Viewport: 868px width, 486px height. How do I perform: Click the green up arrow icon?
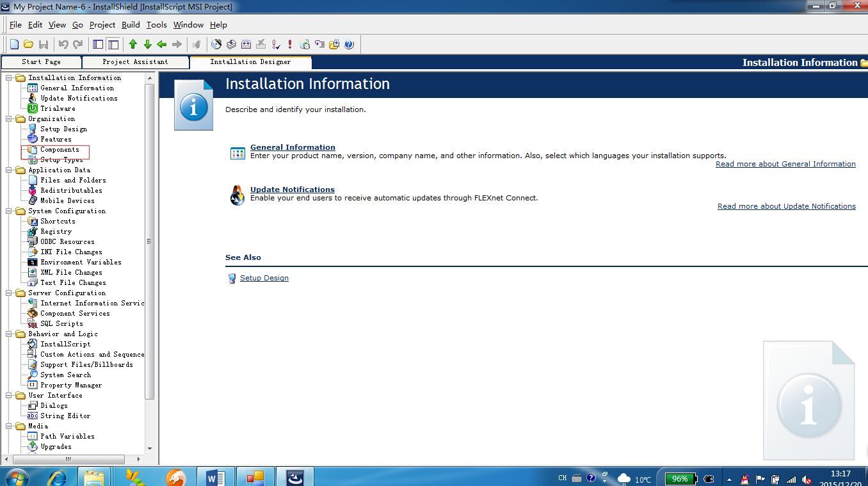pos(133,44)
